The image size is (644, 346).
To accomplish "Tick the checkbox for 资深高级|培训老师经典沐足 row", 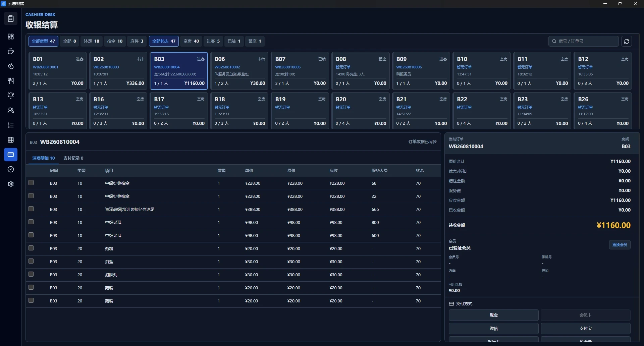I will (31, 209).
